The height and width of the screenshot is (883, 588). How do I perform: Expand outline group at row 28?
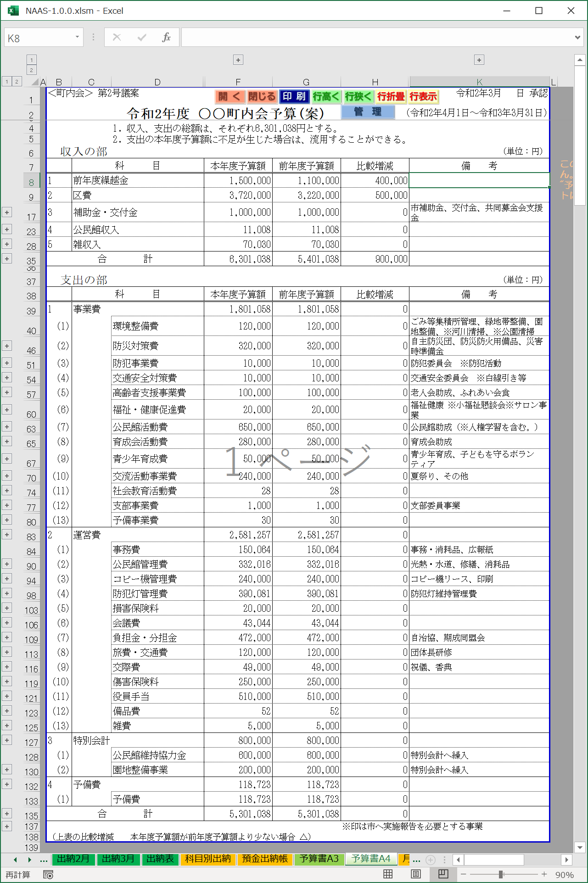coord(7,244)
